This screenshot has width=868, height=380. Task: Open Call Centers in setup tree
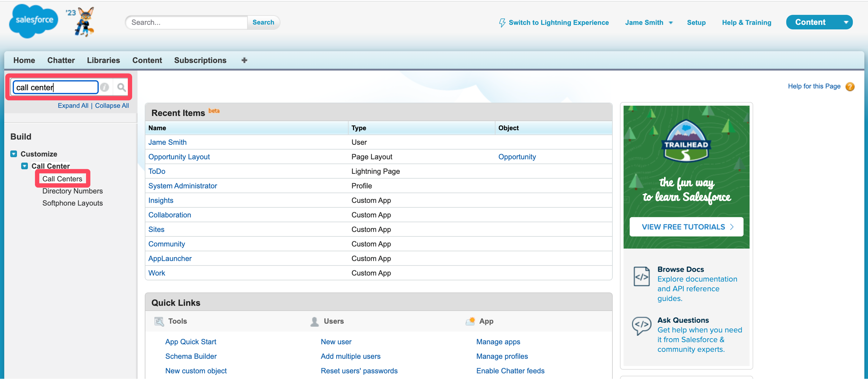click(62, 179)
